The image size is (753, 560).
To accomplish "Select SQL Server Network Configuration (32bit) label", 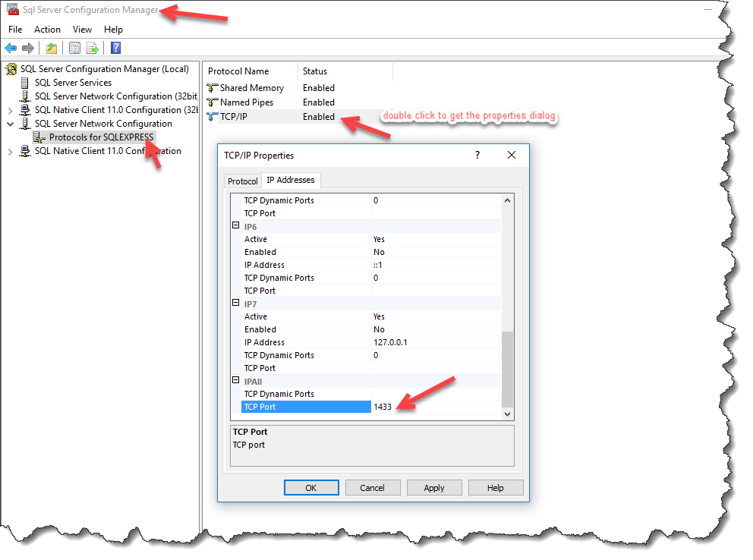I will [x=116, y=96].
